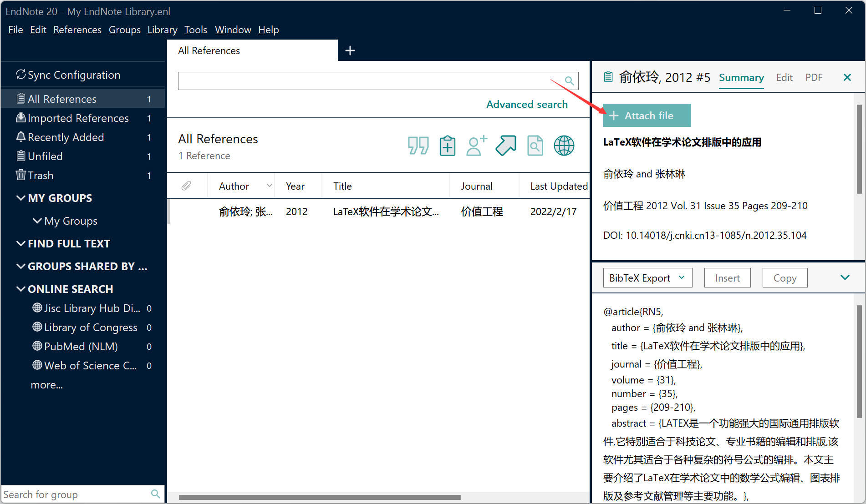
Task: Collapse the MY GROUPS section
Action: pyautogui.click(x=21, y=198)
